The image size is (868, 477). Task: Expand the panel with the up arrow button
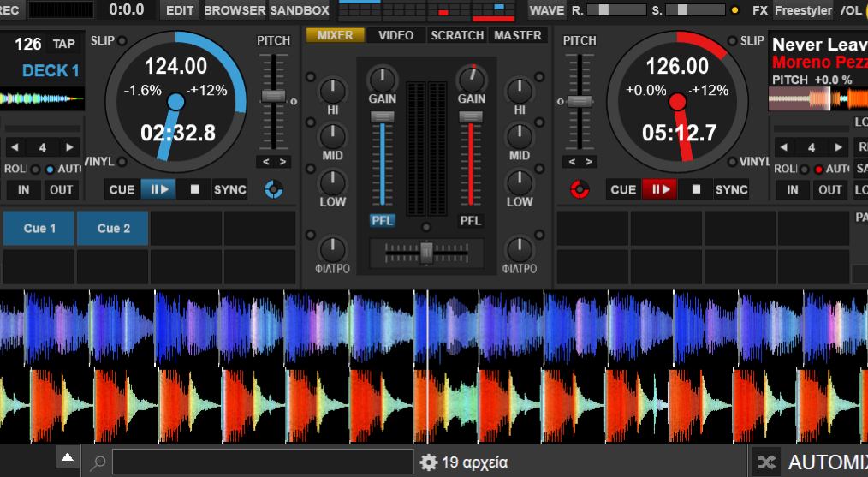click(68, 458)
